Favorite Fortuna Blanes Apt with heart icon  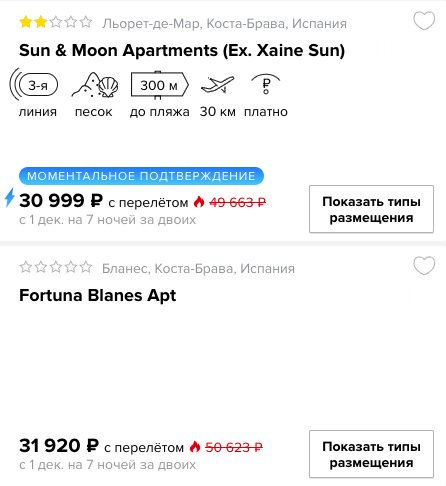[424, 266]
